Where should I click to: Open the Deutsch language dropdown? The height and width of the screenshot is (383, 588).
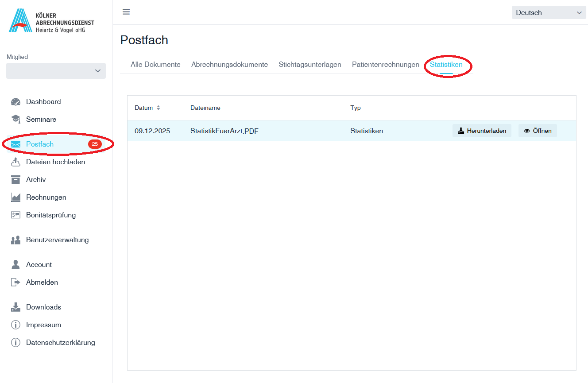[549, 13]
